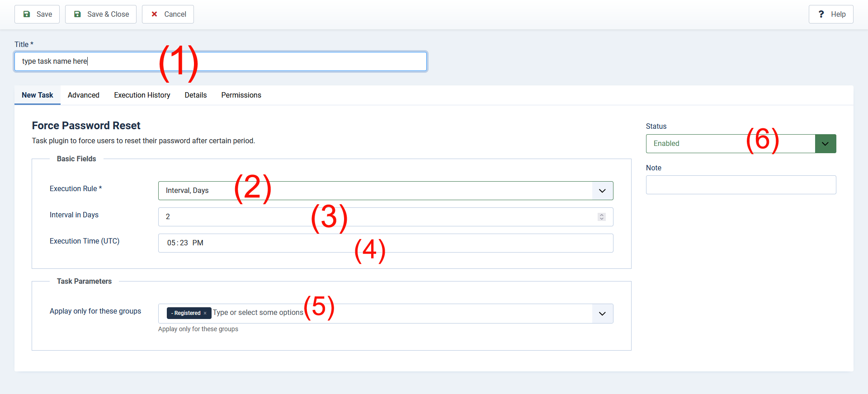The image size is (868, 394).
Task: Open the Status dropdown arrow
Action: tap(825, 144)
